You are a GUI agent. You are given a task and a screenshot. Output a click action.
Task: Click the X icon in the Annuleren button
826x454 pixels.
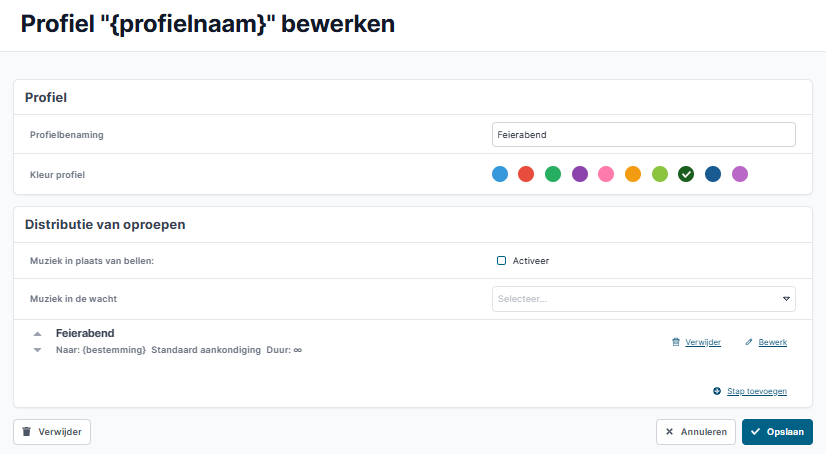670,432
